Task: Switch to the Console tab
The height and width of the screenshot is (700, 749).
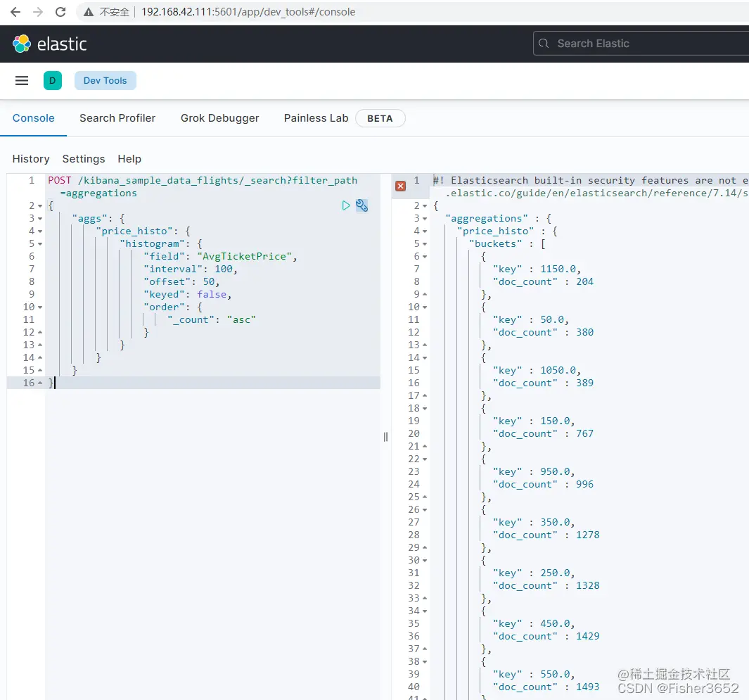Action: click(34, 118)
